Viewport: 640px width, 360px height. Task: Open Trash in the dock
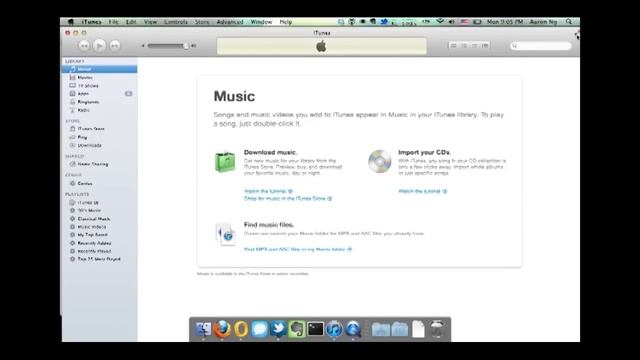coord(437,329)
